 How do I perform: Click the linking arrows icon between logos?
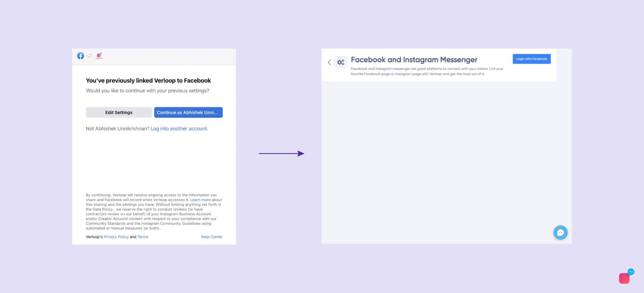point(90,56)
